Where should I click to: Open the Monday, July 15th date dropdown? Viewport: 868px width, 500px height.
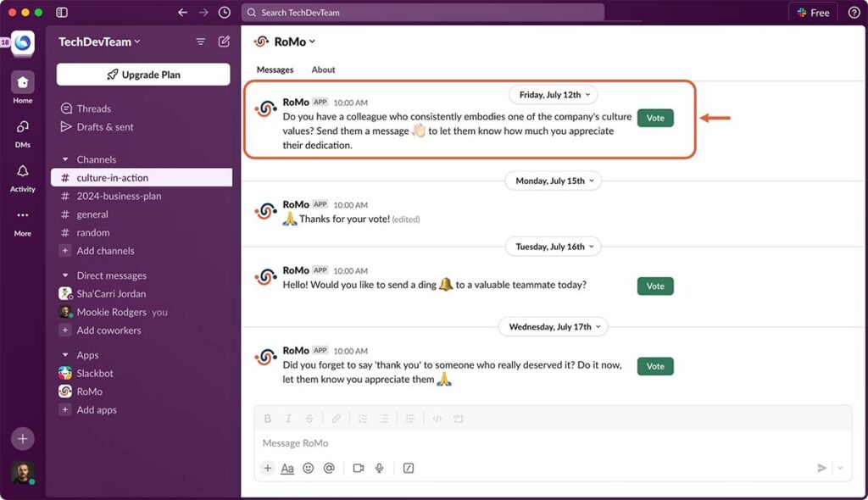pyautogui.click(x=553, y=181)
